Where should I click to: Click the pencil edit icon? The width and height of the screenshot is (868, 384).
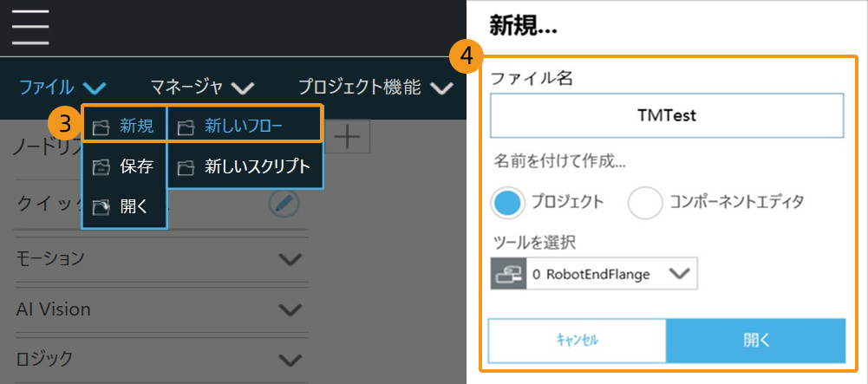click(x=284, y=205)
